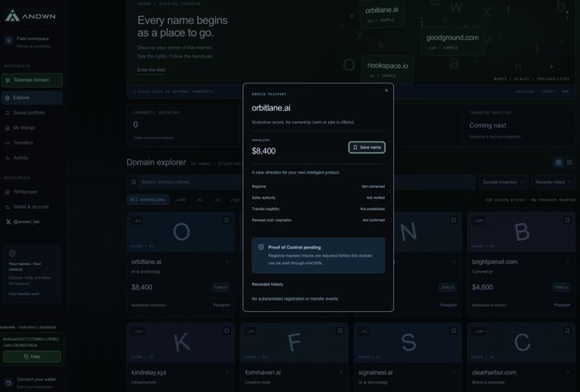Click the Save name button
This screenshot has width=580, height=392.
click(x=367, y=147)
